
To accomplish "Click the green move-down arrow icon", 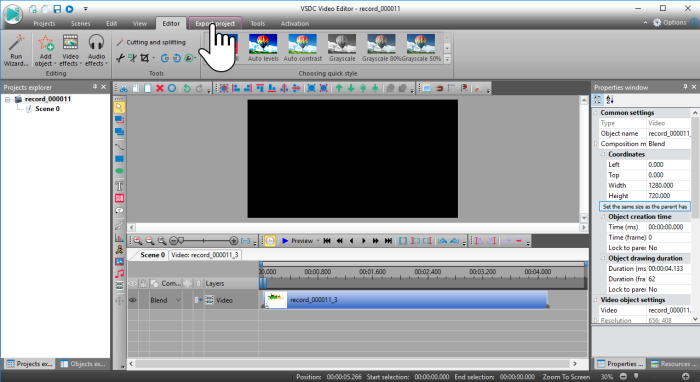I will (351, 88).
